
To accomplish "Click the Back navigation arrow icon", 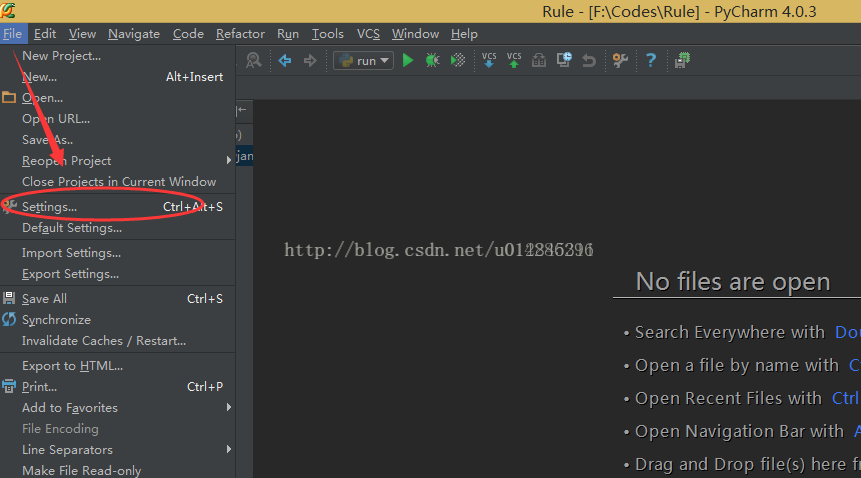I will 284,60.
